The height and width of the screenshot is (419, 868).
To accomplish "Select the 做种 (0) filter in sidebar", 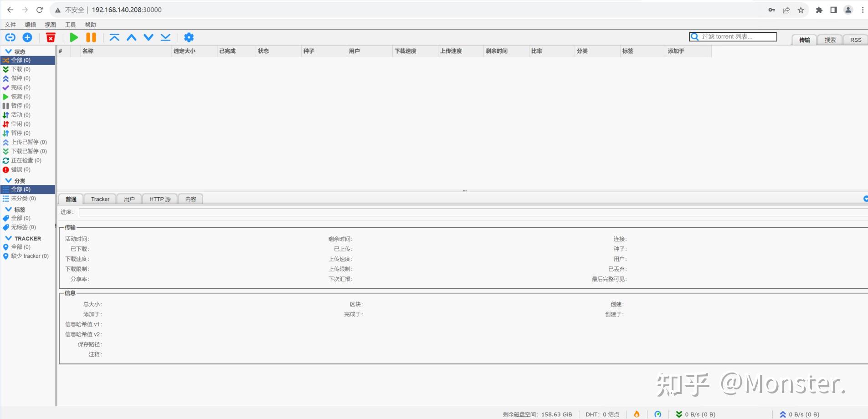I will tap(20, 78).
